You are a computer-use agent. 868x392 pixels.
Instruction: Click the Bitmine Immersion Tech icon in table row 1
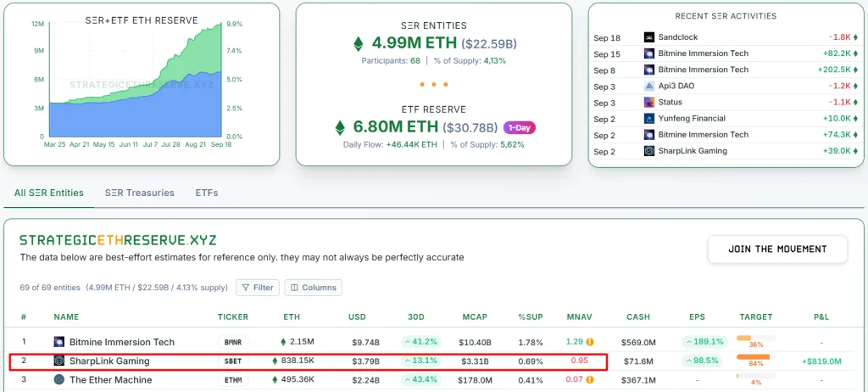click(x=59, y=342)
